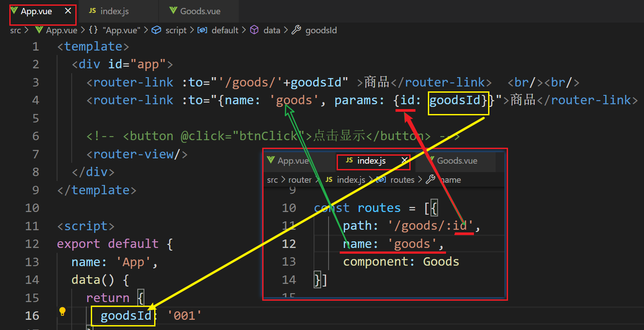Click data() on line 14
Image resolution: width=644 pixels, height=330 pixels.
(93, 279)
